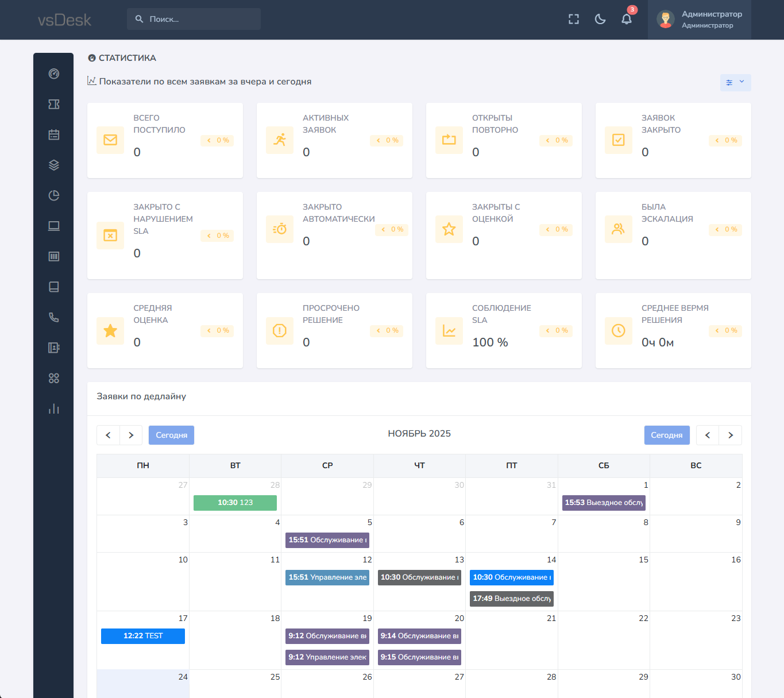Viewport: 784px width, 698px height.
Task: Click the right-side Сегодня button
Action: (666, 435)
